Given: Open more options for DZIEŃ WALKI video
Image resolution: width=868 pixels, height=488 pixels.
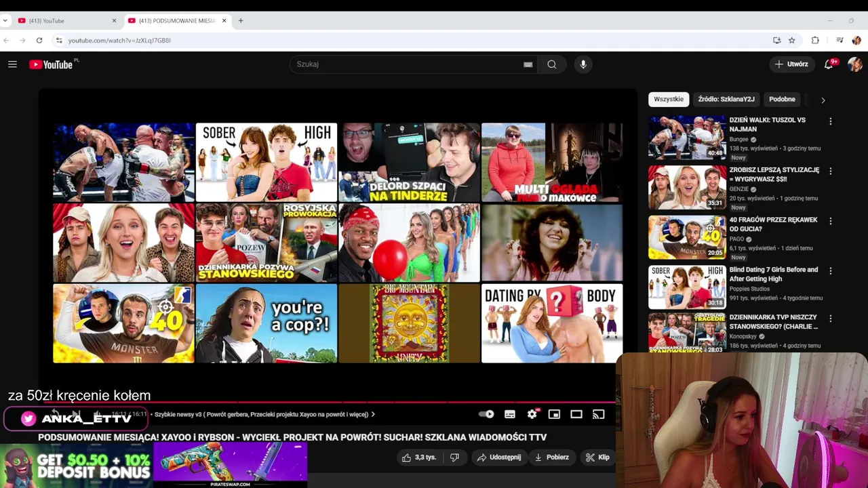Looking at the screenshot, I should coord(830,121).
